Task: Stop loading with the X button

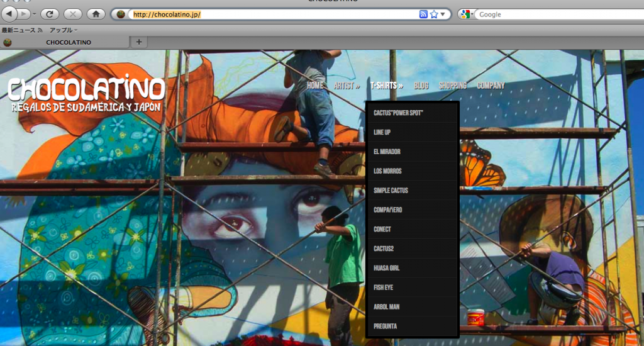Action: [73, 14]
